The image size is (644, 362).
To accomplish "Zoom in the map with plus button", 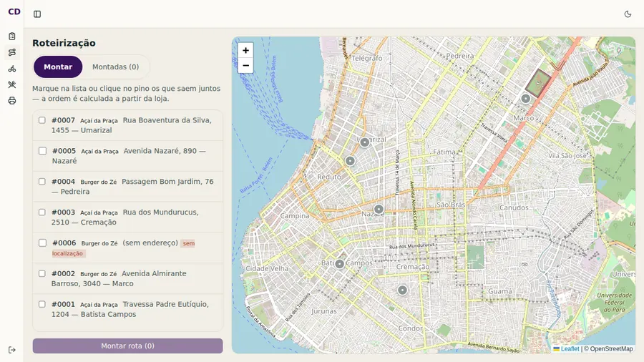I will click(245, 50).
